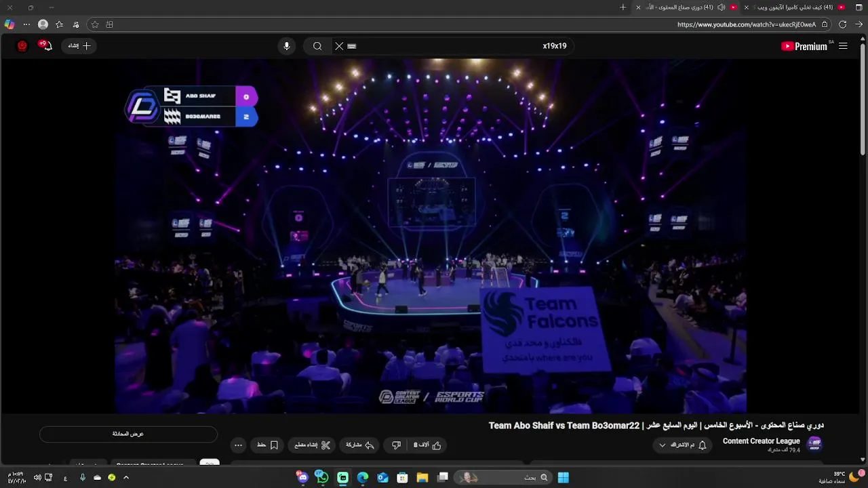The height and width of the screenshot is (488, 868).
Task: Open YouTube account avatar menu
Action: tap(22, 46)
